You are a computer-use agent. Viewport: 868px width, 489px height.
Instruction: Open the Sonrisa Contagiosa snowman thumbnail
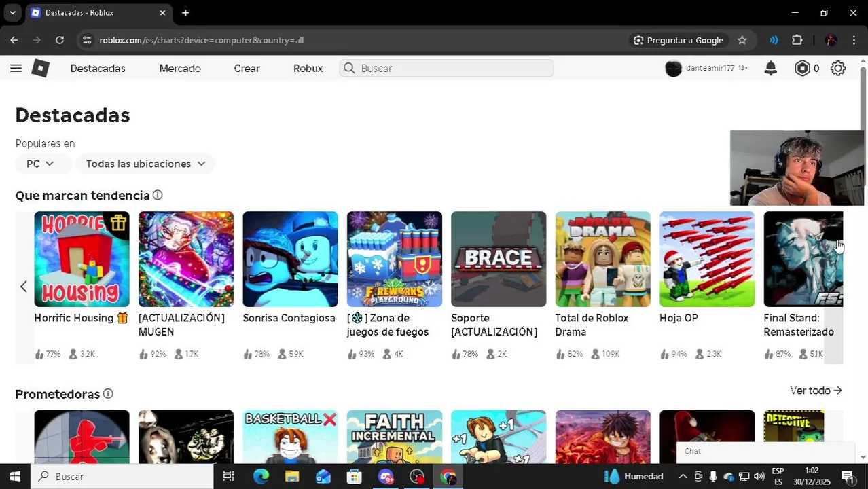pyautogui.click(x=290, y=259)
